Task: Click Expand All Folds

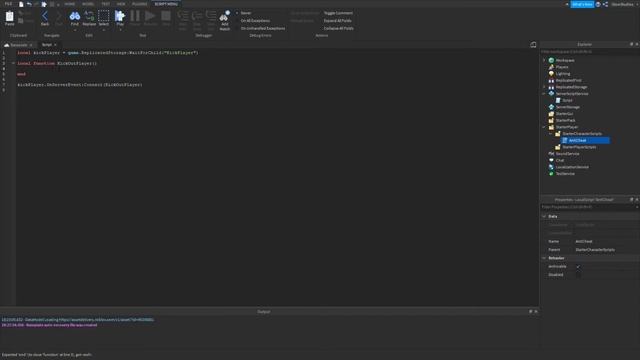Action: click(337, 21)
